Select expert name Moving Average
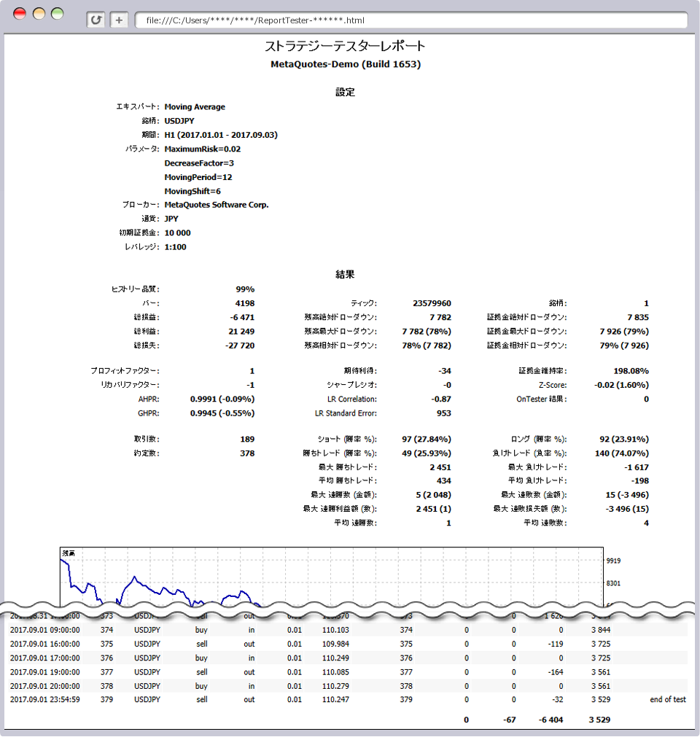The height and width of the screenshot is (737, 700). 195,106
